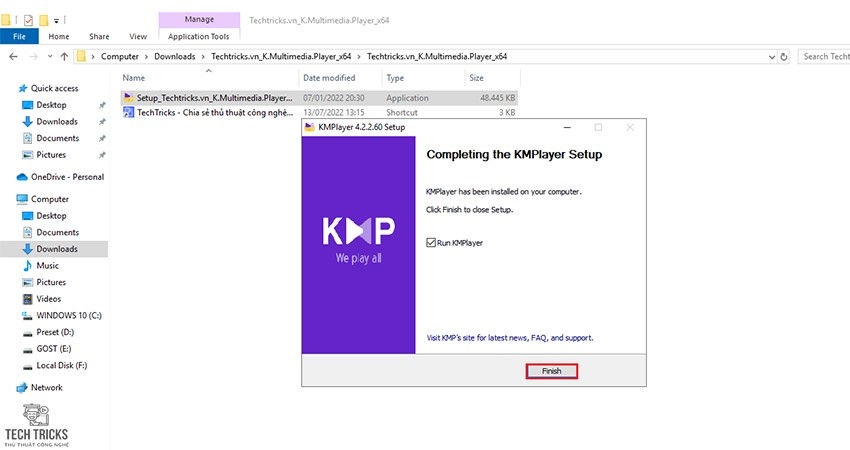
Task: Expand the address bar history dropdown
Action: coord(771,56)
